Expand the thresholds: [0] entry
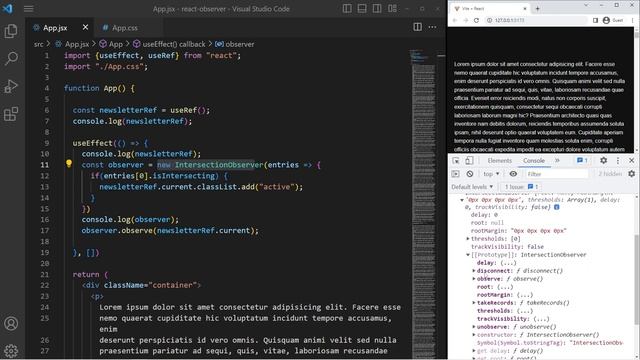This screenshot has height=360, width=640. (x=468, y=239)
